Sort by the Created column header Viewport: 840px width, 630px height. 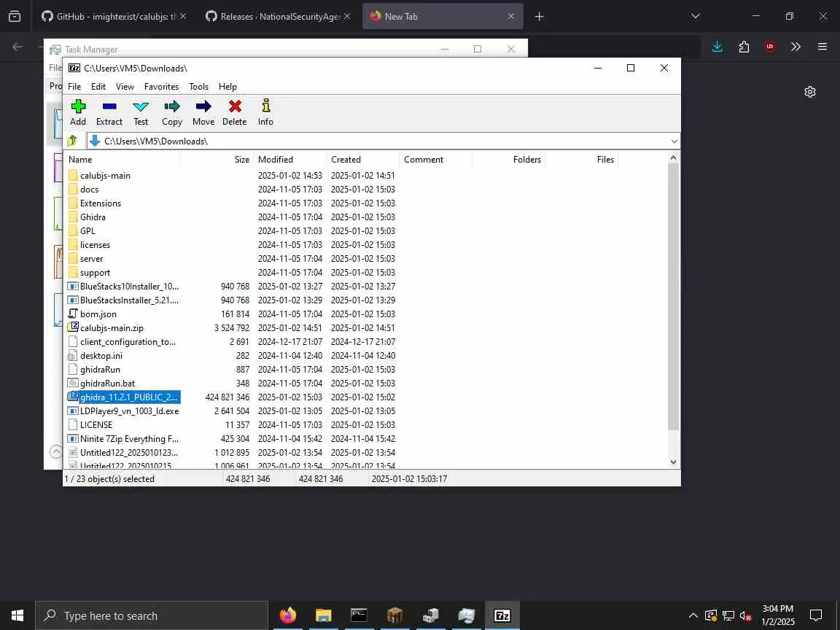[362, 159]
